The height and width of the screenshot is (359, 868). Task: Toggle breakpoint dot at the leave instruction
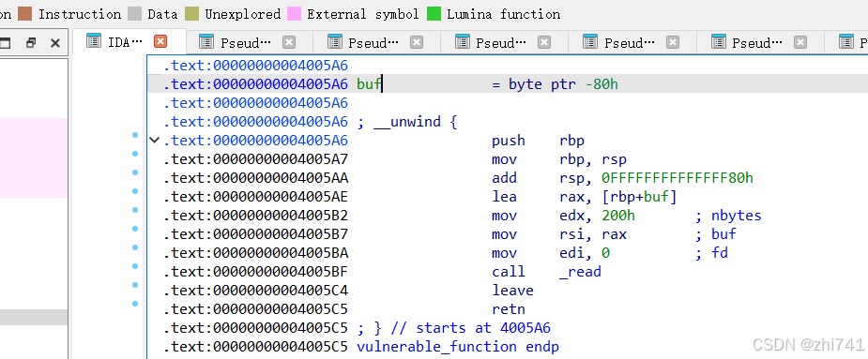(134, 286)
